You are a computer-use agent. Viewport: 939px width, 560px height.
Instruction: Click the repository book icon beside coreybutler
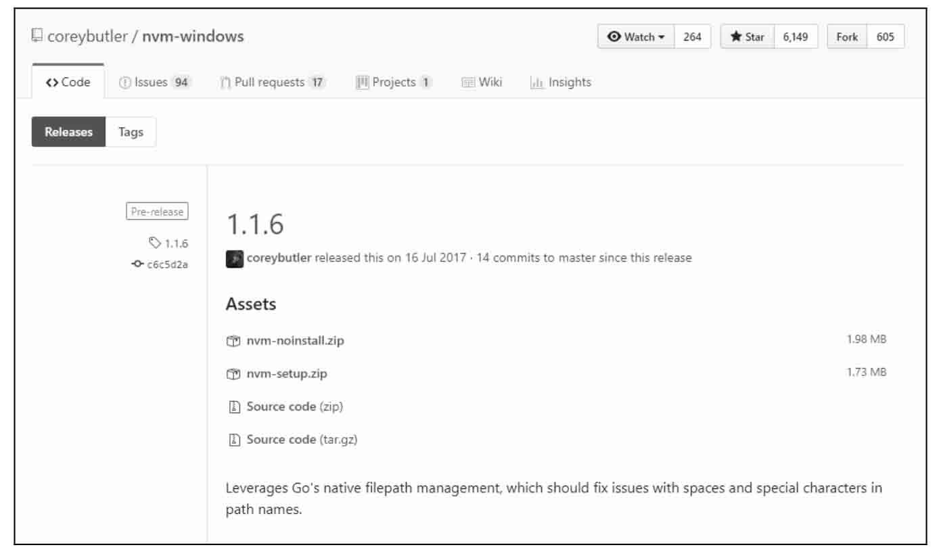click(x=37, y=36)
